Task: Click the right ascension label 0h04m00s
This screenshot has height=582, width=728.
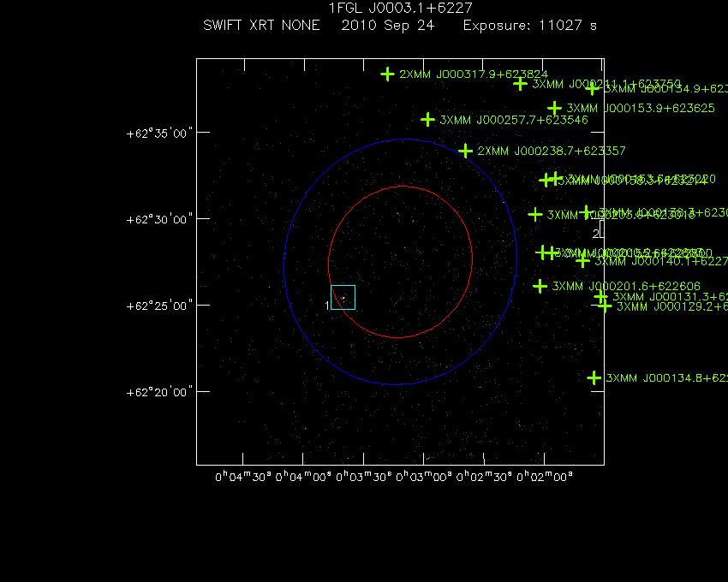Action: tap(303, 477)
